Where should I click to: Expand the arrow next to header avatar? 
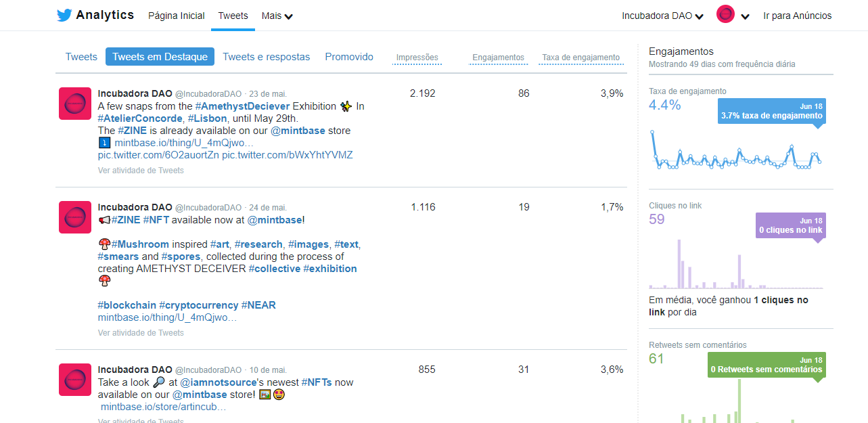click(745, 17)
